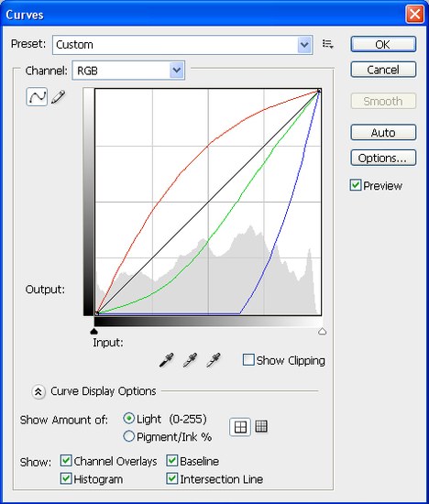Image resolution: width=429 pixels, height=504 pixels.
Task: Select the pencil draw curve tool
Action: pyautogui.click(x=58, y=97)
